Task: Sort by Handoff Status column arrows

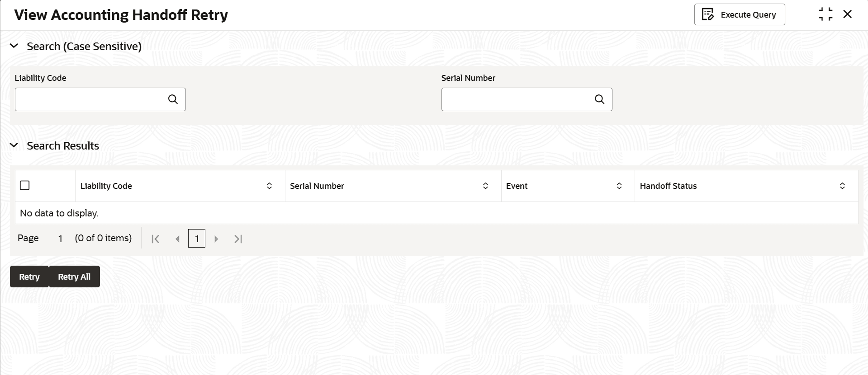Action: 842,186
